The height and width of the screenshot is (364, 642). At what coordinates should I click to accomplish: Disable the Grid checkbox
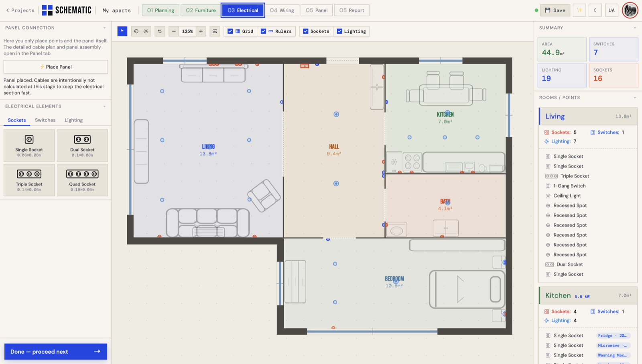[x=230, y=31]
